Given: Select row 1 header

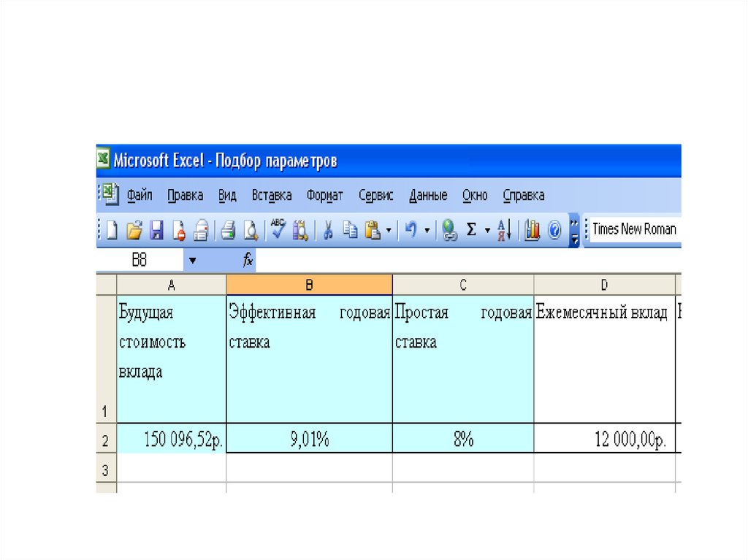Looking at the screenshot, I should coord(106,358).
